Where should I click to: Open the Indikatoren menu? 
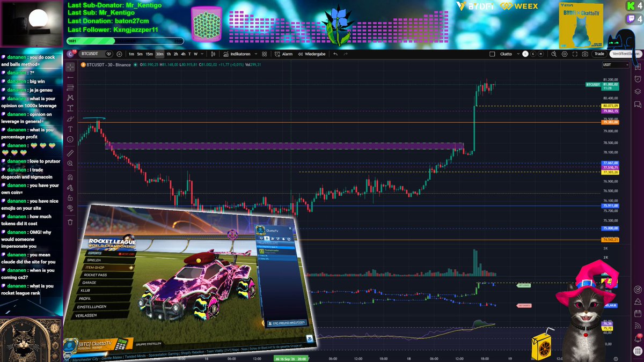(237, 54)
